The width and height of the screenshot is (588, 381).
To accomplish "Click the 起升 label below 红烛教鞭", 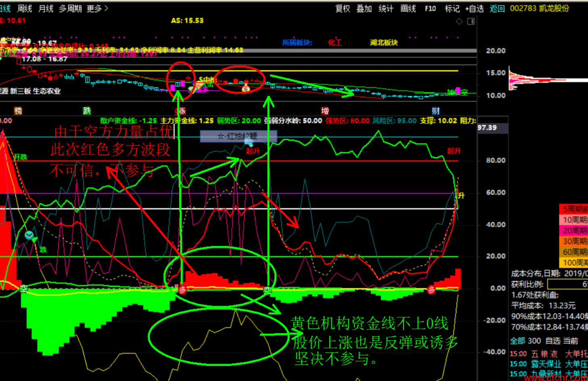I will [x=253, y=151].
